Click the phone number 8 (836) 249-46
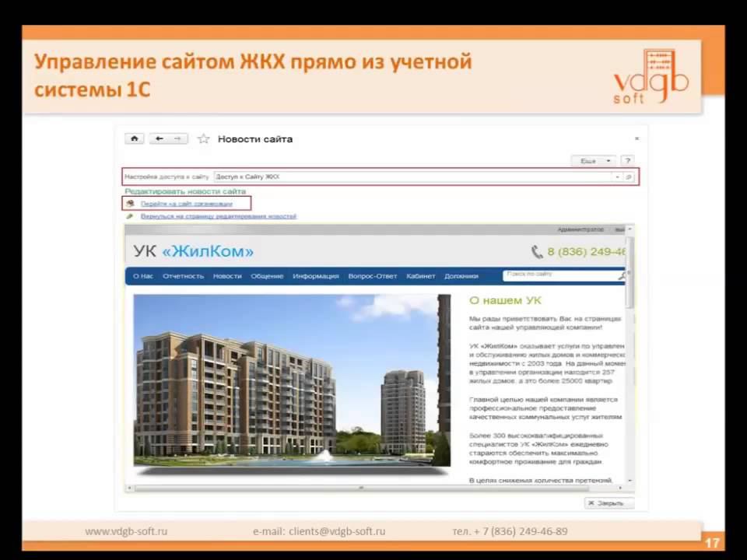Image resolution: width=747 pixels, height=560 pixels. pos(586,251)
